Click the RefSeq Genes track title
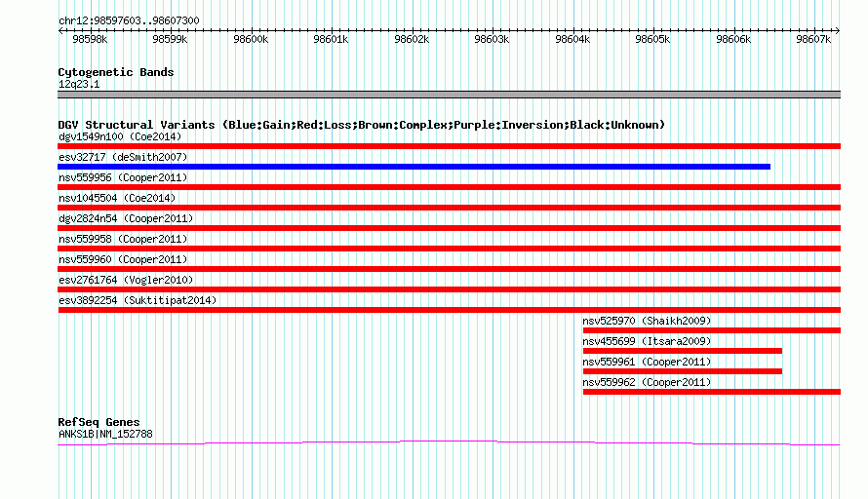 click(x=99, y=422)
